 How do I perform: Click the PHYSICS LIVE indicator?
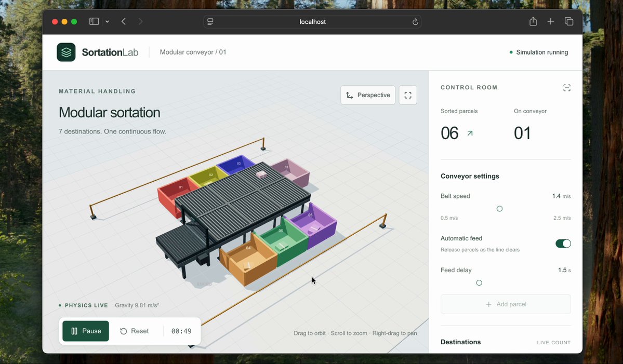point(83,305)
